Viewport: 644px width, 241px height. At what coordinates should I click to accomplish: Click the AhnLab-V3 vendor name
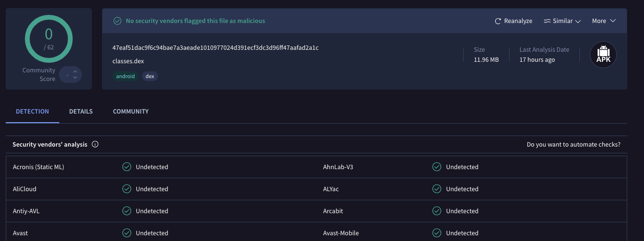(338, 167)
